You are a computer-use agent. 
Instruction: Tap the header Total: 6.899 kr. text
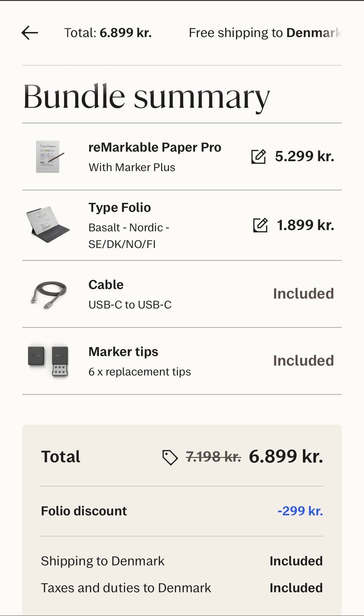coord(108,33)
